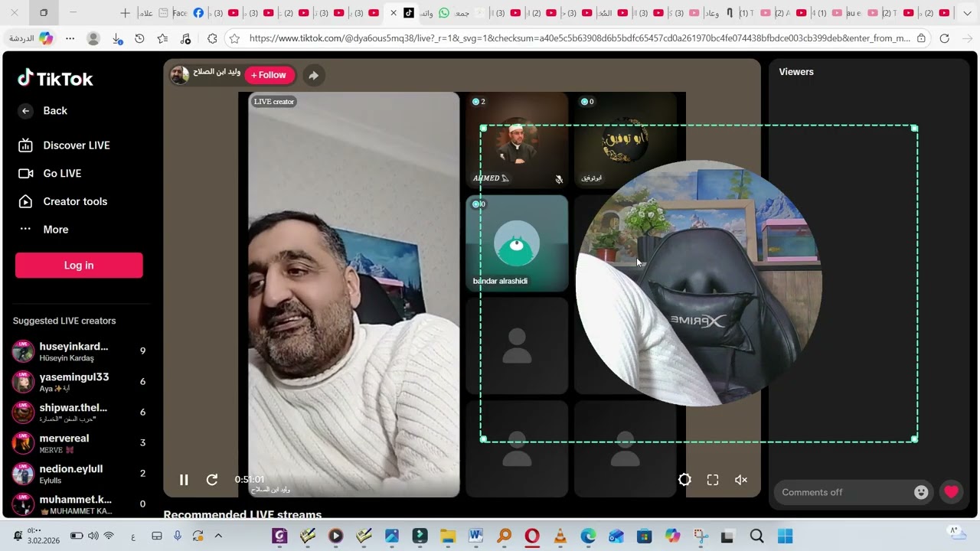Open shipwar.thel... suggested live creator

pyautogui.click(x=79, y=412)
